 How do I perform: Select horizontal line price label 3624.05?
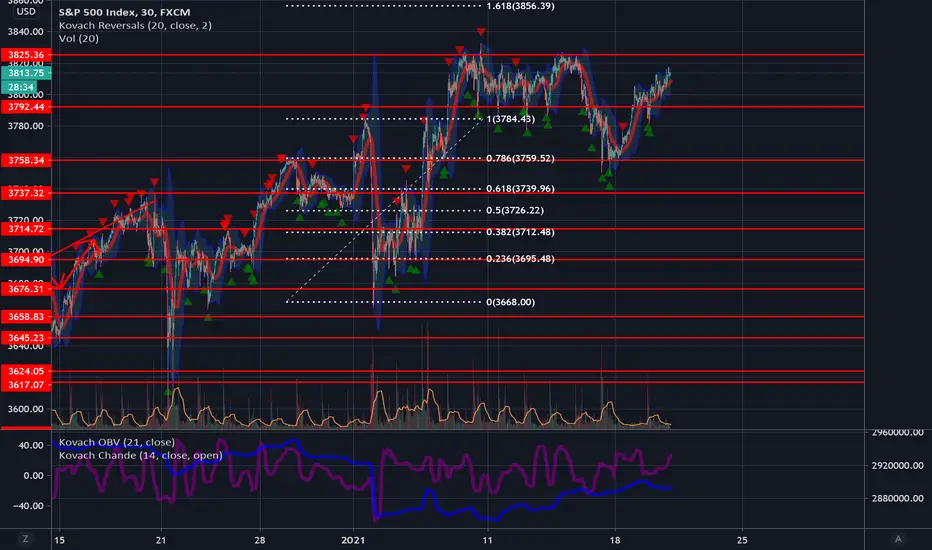[x=26, y=371]
